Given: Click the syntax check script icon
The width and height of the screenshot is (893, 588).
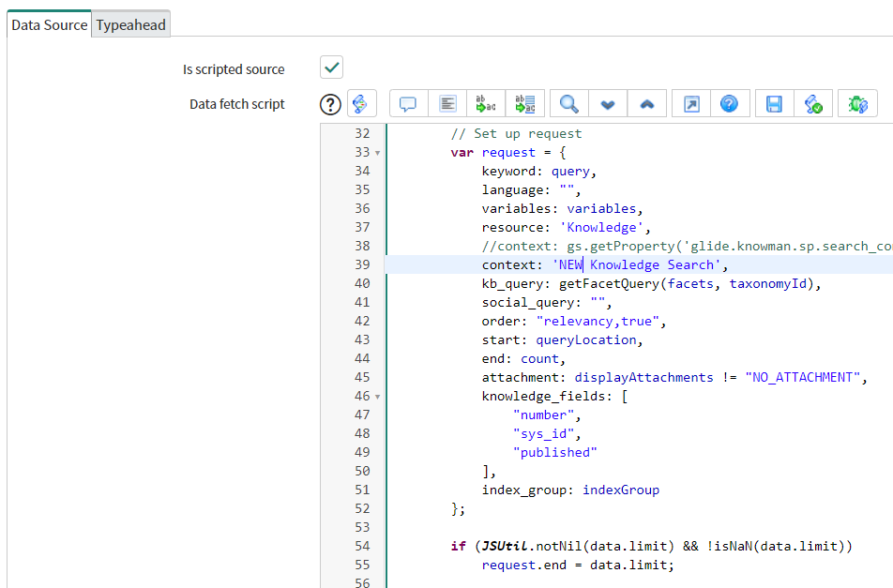Looking at the screenshot, I should click(x=813, y=103).
